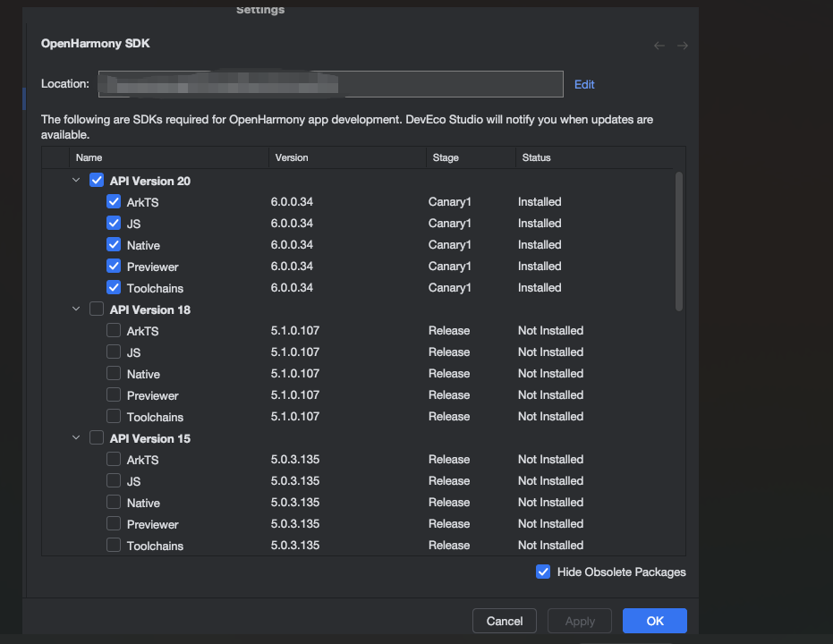Viewport: 833px width, 644px height.
Task: Click the 'OpenHarmony SDK' heading
Action: pos(96,44)
